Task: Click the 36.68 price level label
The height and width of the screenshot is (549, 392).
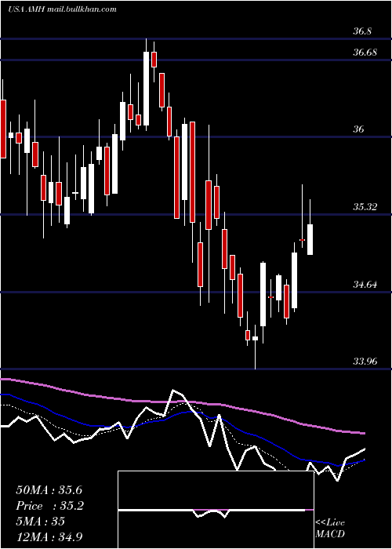Action: click(365, 53)
